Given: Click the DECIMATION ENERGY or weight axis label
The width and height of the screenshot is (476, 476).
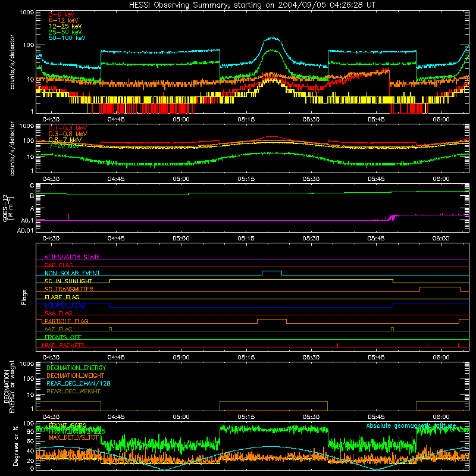Looking at the screenshot, I should [9, 386].
